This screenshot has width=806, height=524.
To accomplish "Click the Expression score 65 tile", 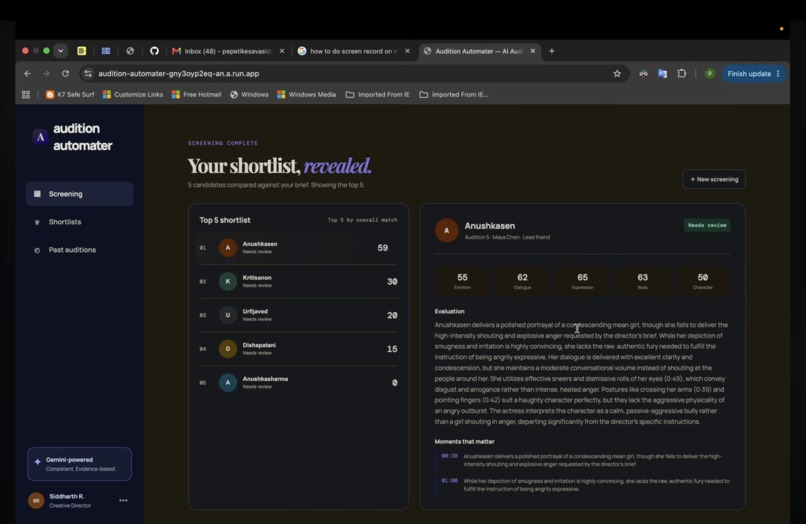I will tap(582, 281).
